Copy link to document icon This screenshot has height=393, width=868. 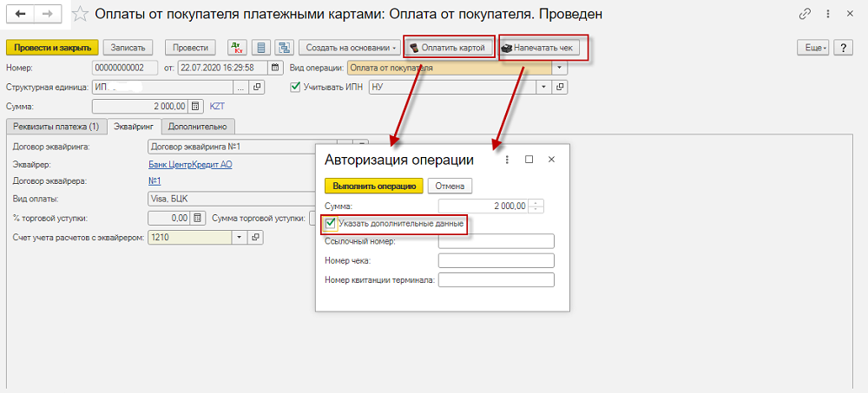coord(806,15)
